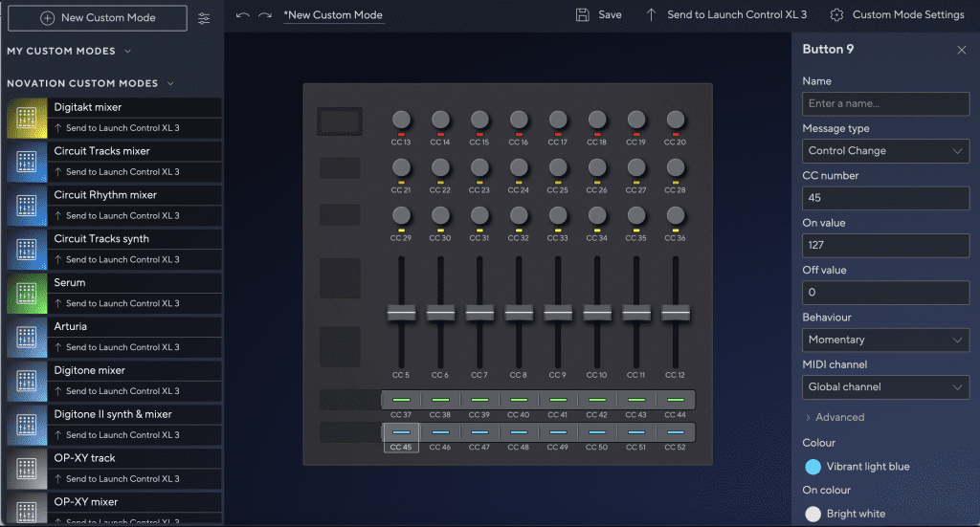
Task: Select the CC 13 knob
Action: point(401,120)
